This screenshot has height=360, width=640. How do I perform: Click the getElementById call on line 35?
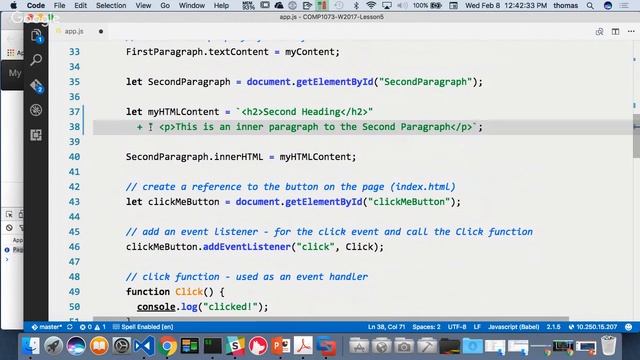pyautogui.click(x=335, y=82)
